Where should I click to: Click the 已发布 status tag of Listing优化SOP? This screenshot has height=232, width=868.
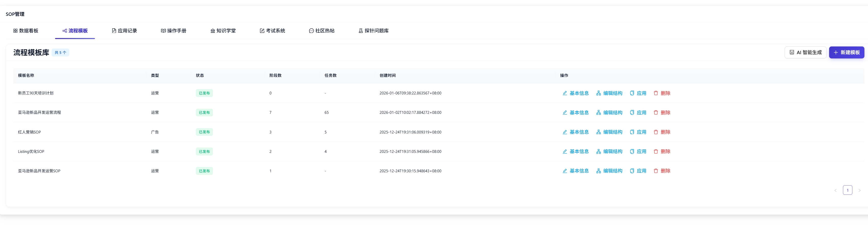[204, 152]
